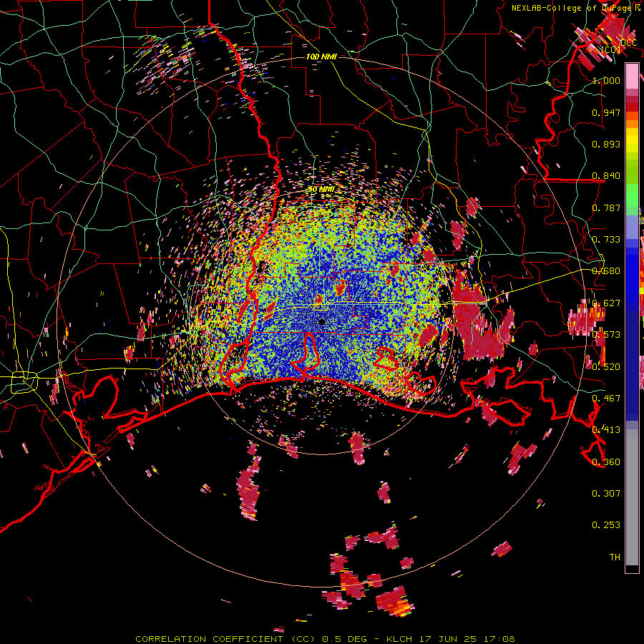Click the 0.413 scale value
The image size is (644, 644).
coord(606,430)
